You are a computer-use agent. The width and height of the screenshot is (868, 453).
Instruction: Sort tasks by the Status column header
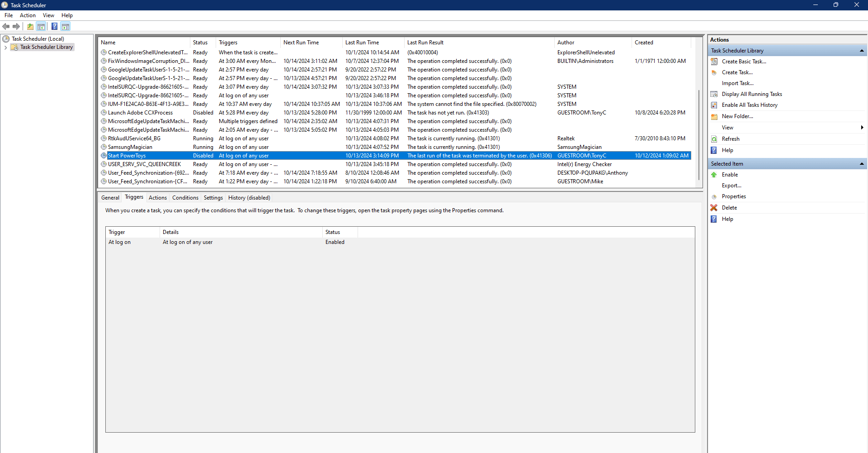[203, 43]
